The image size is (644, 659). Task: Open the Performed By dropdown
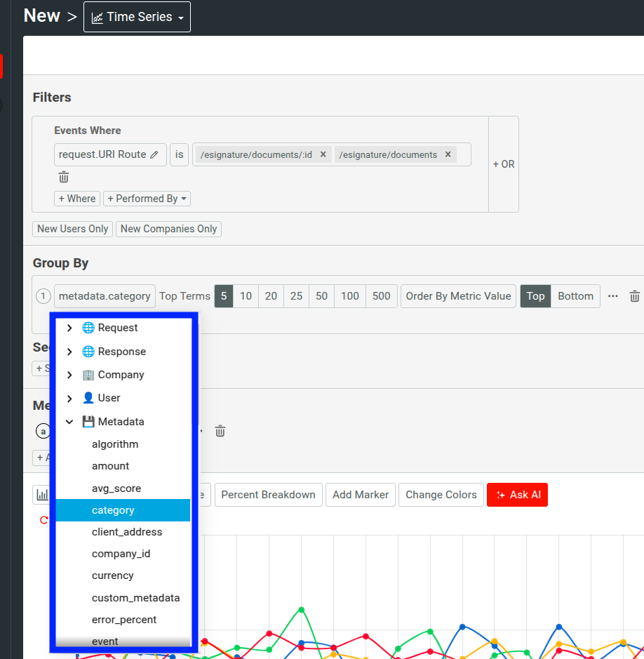[147, 198]
